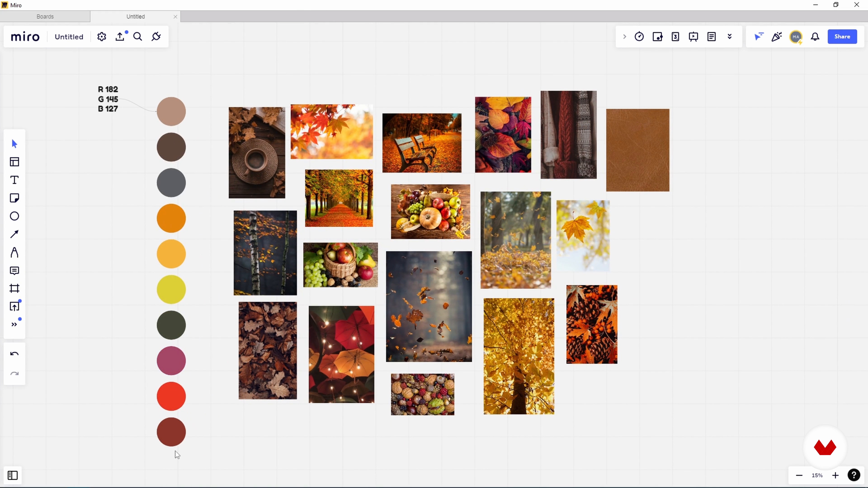The width and height of the screenshot is (868, 488).
Task: Select the Connection line arrow tool
Action: click(x=14, y=234)
